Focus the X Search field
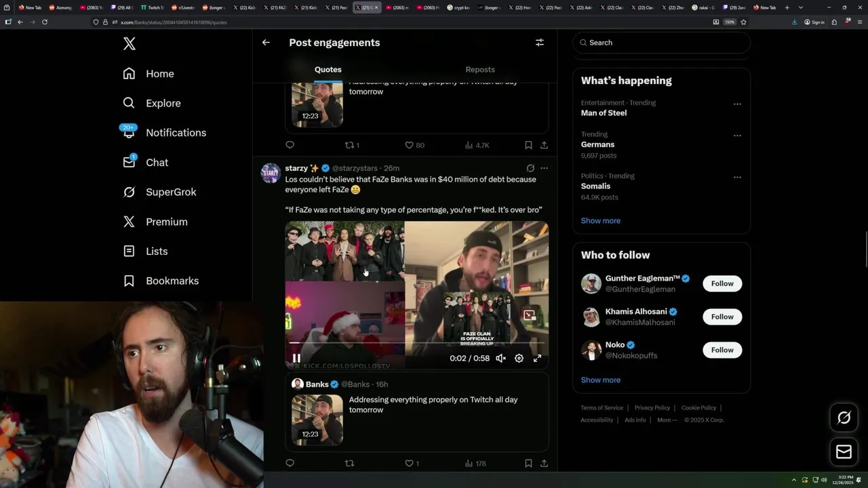The image size is (868, 488). pos(662,43)
